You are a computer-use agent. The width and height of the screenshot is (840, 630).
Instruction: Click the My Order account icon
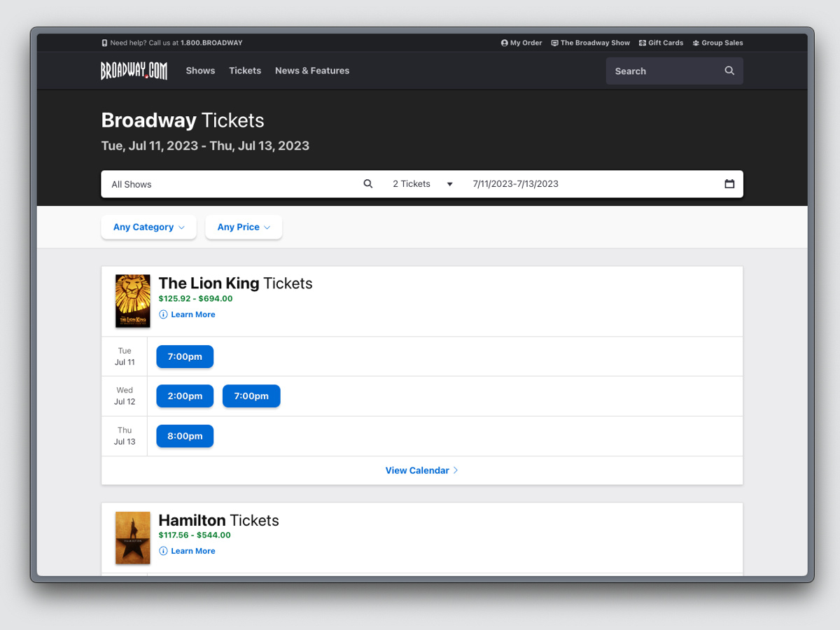point(504,43)
